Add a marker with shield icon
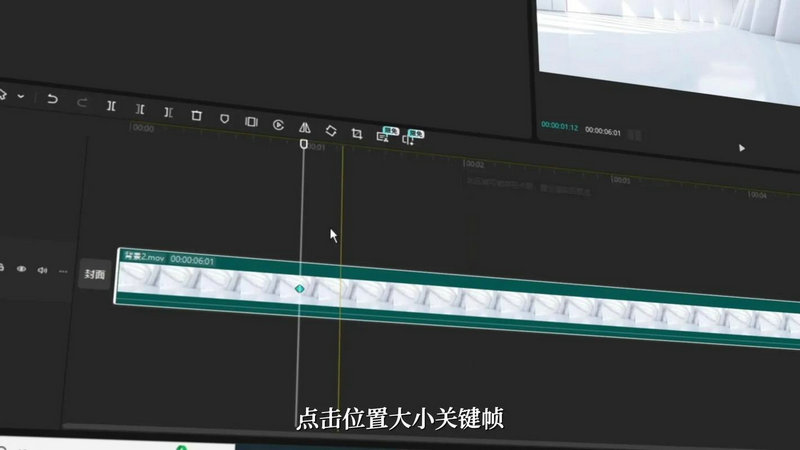Image resolution: width=800 pixels, height=450 pixels. [224, 119]
